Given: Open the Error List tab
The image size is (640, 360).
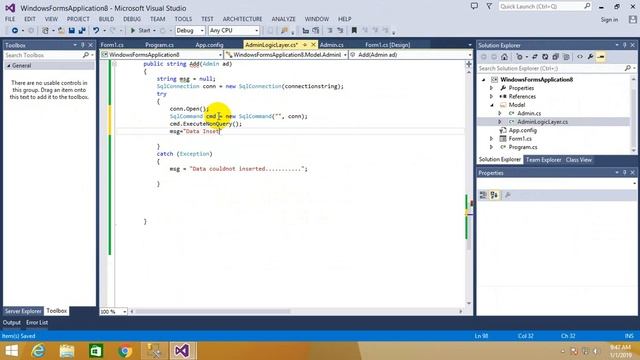Looking at the screenshot, I should tap(37, 323).
